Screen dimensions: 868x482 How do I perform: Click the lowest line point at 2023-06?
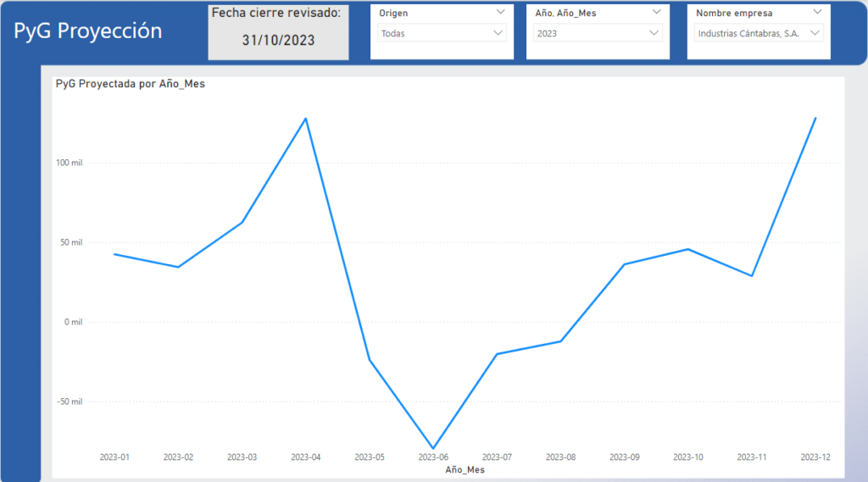pyautogui.click(x=433, y=448)
